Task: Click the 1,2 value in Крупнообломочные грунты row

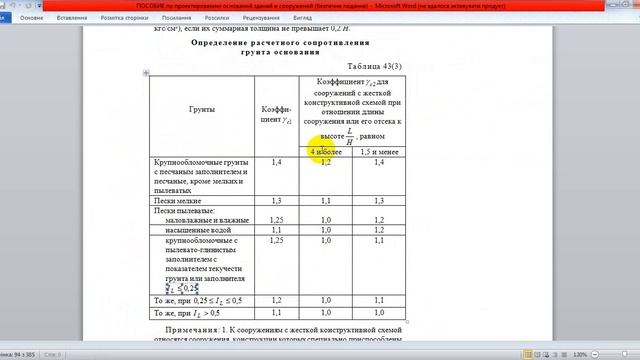Action: point(326,162)
